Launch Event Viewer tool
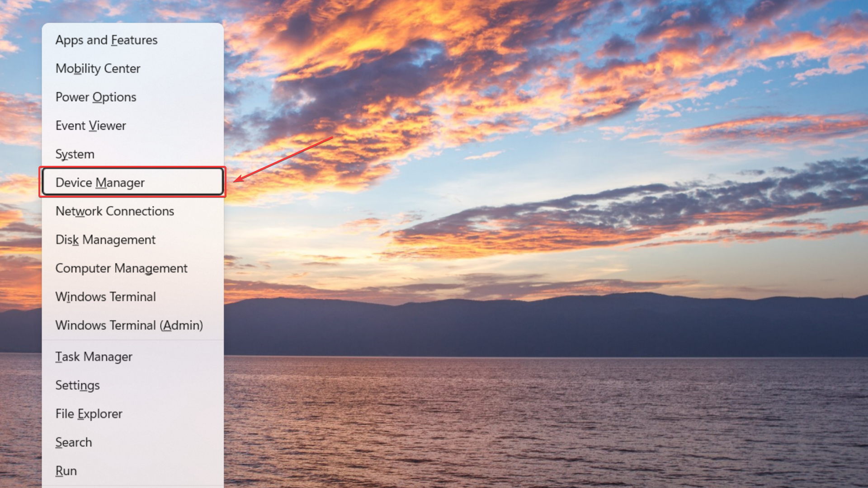Screen dimensions: 868x488 pyautogui.click(x=90, y=125)
